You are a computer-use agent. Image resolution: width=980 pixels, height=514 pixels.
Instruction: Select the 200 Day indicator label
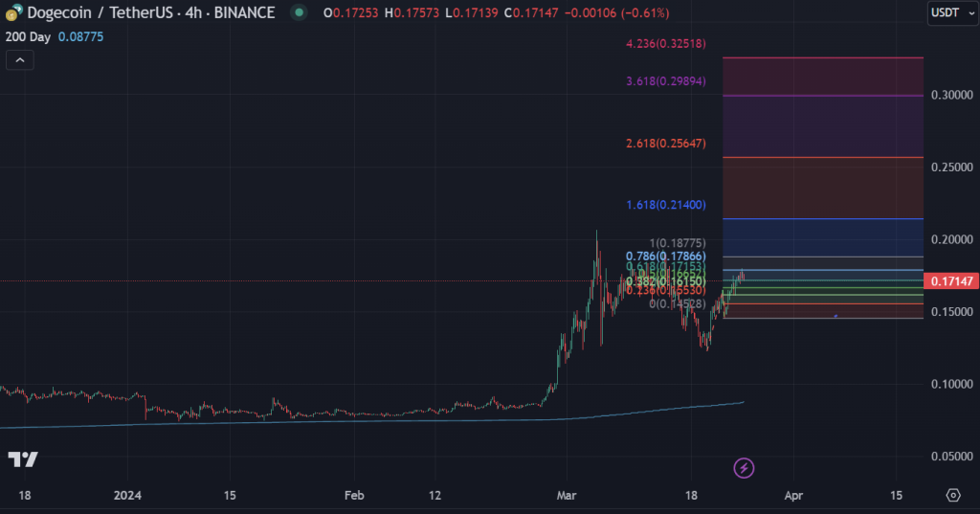[28, 37]
